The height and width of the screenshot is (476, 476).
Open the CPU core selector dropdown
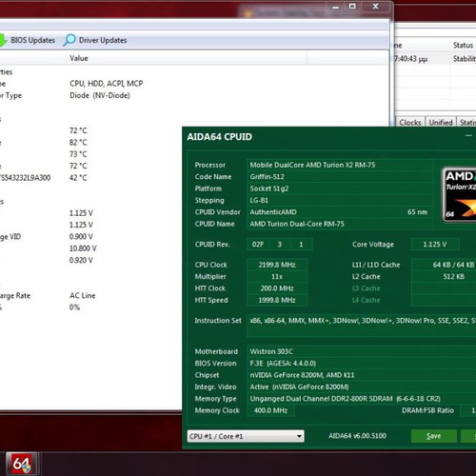246,436
